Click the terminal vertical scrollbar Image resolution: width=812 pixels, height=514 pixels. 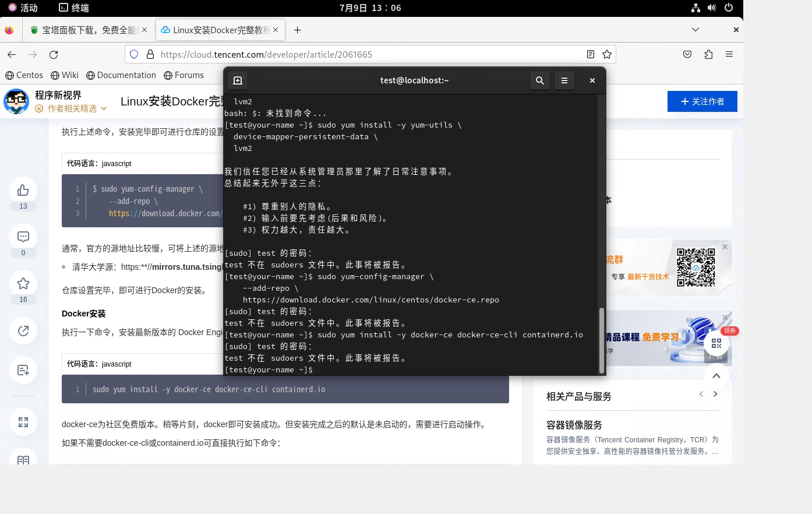[601, 340]
